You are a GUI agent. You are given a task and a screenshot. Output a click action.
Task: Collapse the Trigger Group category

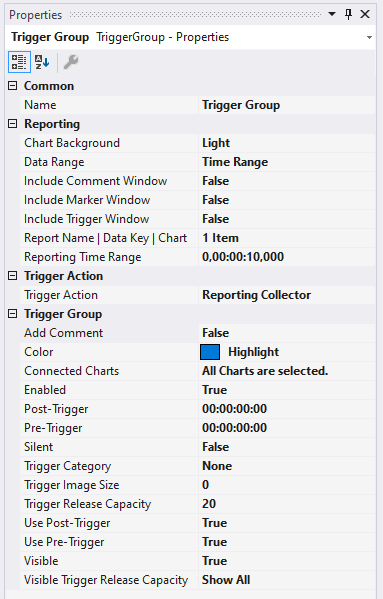point(13,314)
